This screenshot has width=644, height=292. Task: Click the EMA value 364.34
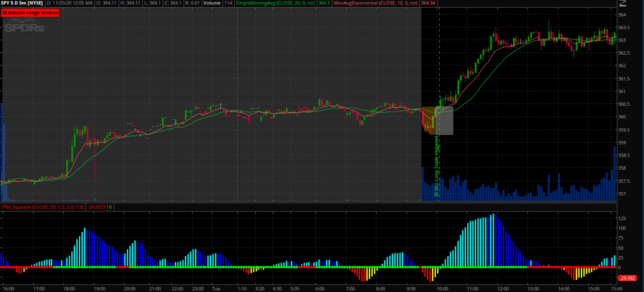428,3
